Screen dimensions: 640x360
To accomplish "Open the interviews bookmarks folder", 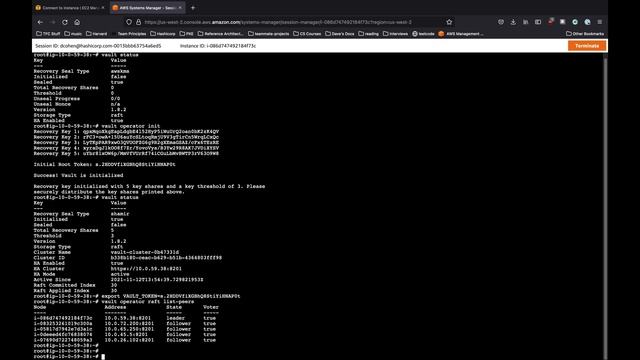I will tap(396, 34).
